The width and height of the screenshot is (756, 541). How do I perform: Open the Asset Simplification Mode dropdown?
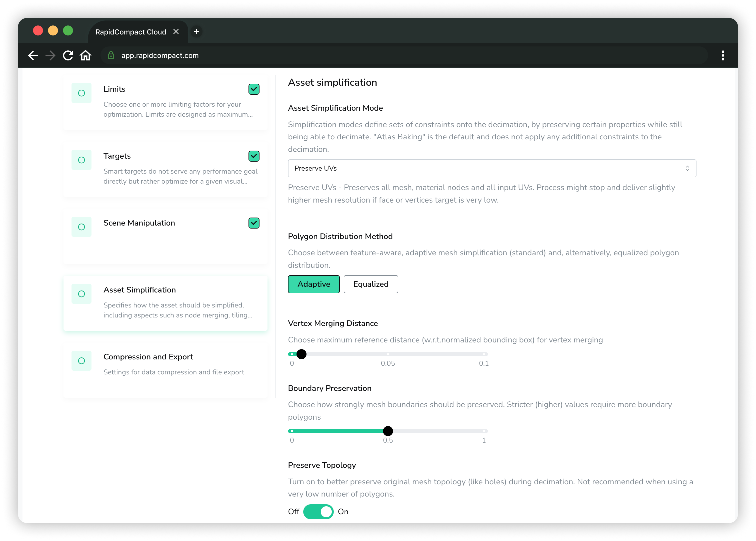(x=492, y=169)
